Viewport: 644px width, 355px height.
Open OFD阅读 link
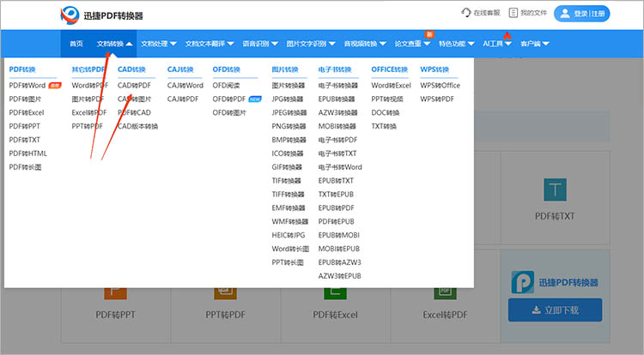point(226,85)
